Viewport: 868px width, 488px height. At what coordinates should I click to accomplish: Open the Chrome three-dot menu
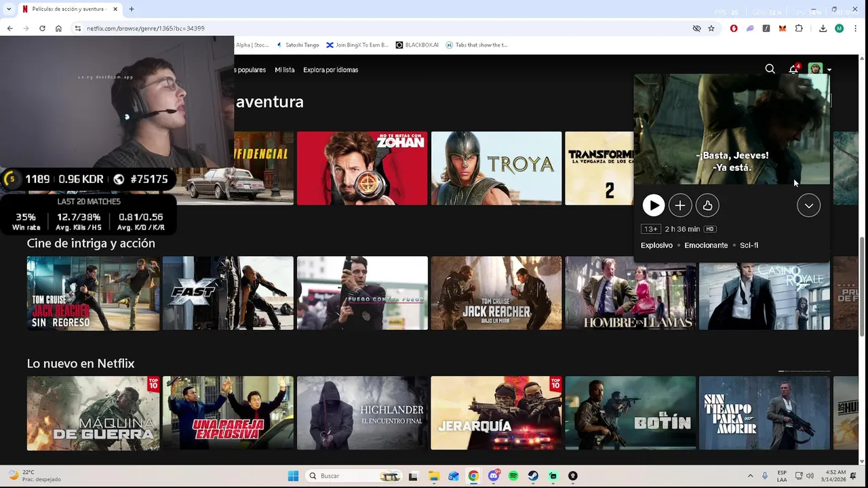[x=856, y=28]
